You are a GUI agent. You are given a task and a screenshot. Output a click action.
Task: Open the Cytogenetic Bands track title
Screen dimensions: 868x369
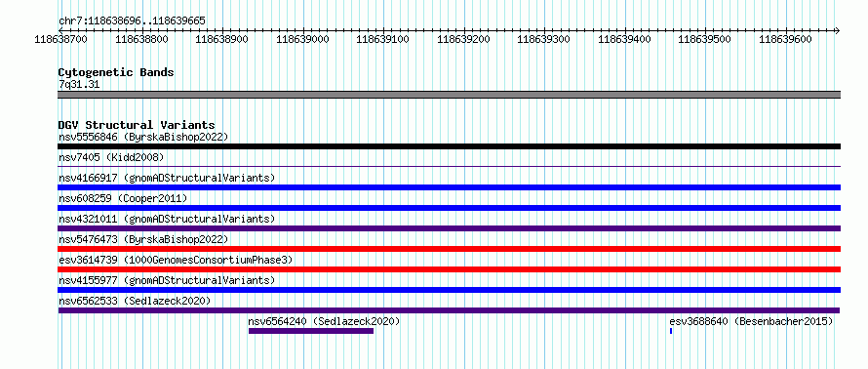[116, 72]
